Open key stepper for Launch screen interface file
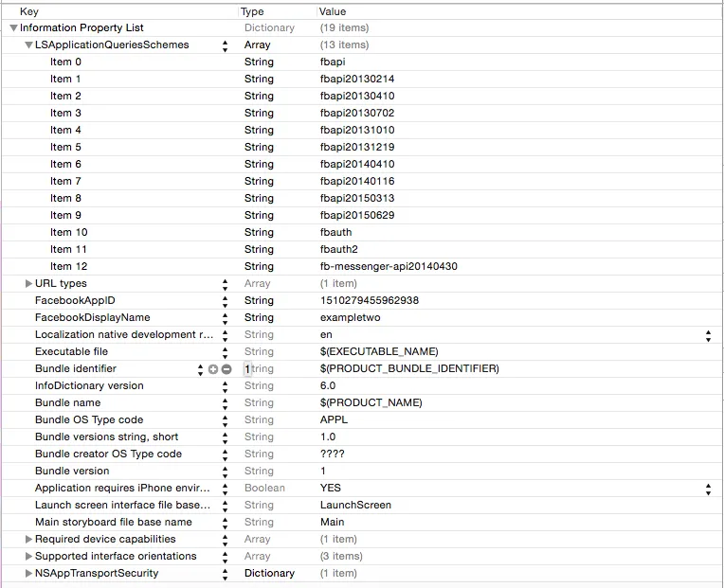Screen dimensions: 724x588 (x=225, y=506)
